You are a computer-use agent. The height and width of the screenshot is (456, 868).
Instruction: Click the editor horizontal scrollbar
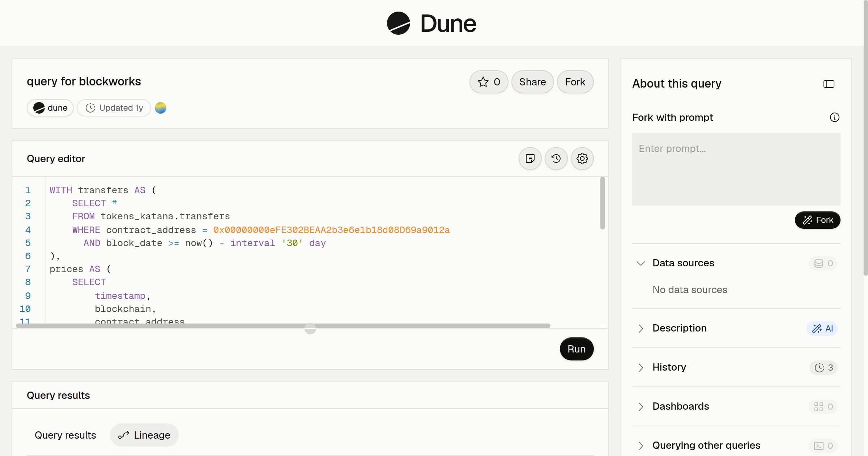283,326
